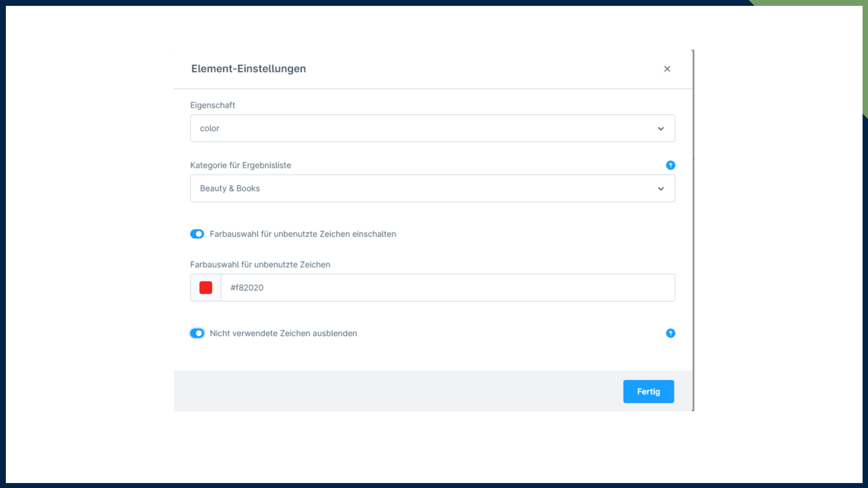Viewport: 868px width, 488px height.
Task: Click the Eigenschaft field label
Action: click(212, 105)
